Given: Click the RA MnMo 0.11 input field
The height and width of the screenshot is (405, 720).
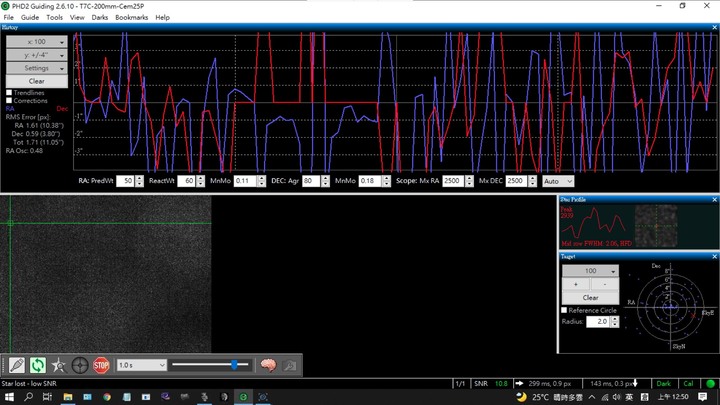Looking at the screenshot, I should point(246,181).
